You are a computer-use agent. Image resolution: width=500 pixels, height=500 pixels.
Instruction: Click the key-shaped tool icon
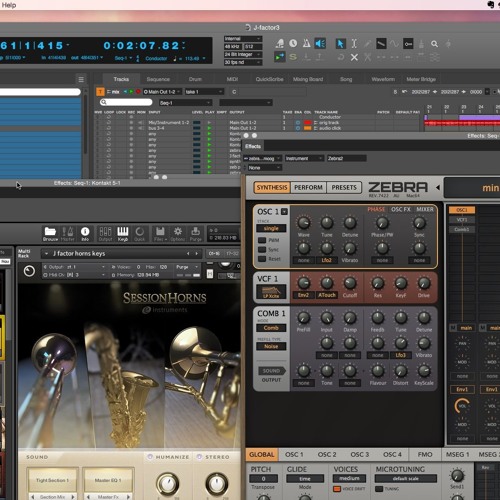pos(408,44)
